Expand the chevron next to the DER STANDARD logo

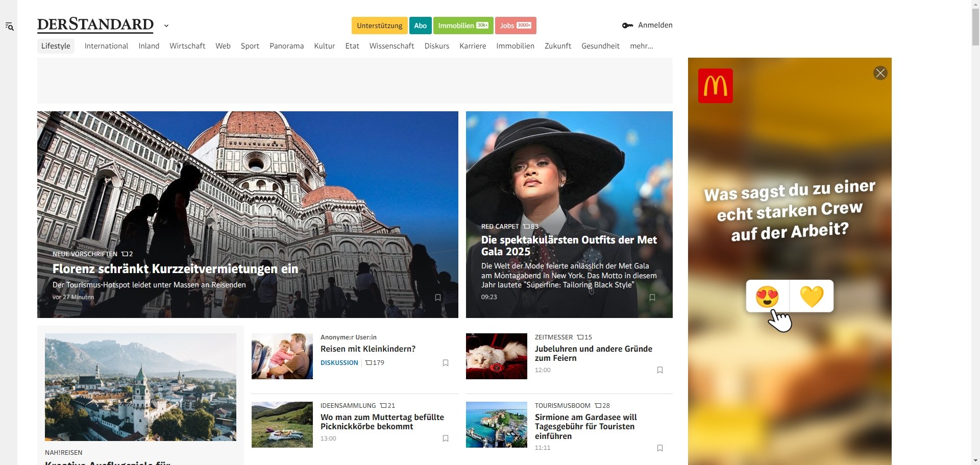(x=166, y=26)
